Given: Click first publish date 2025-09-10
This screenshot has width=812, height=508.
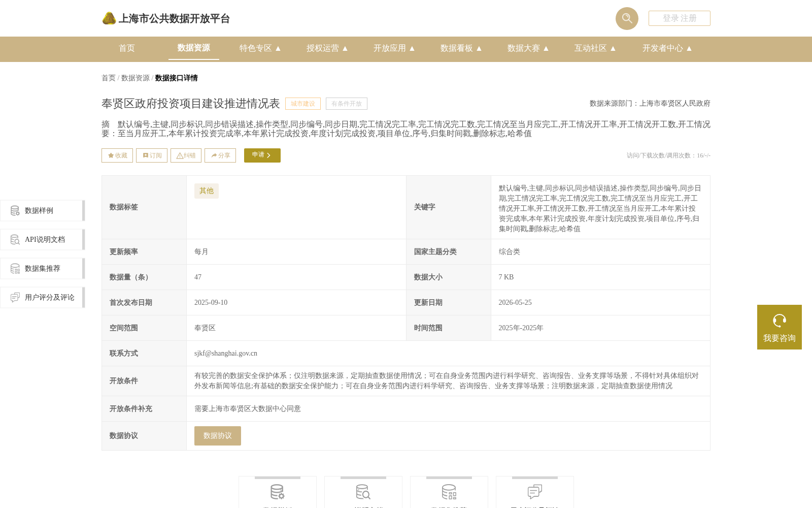Looking at the screenshot, I should pyautogui.click(x=211, y=303).
